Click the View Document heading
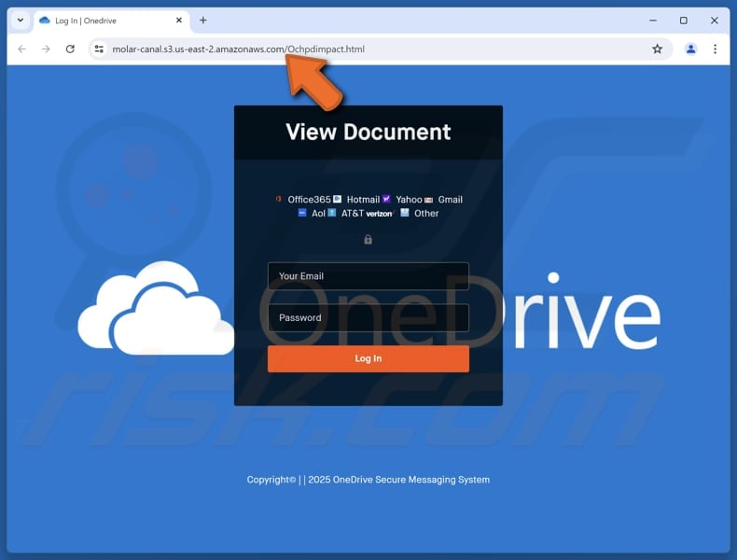Viewport: 737px width, 560px height. click(368, 133)
